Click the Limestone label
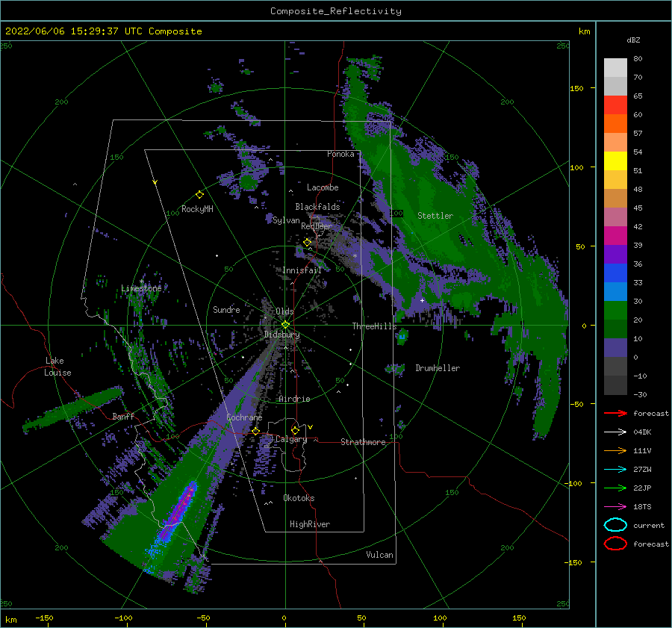This screenshot has height=628, width=672. click(x=141, y=288)
